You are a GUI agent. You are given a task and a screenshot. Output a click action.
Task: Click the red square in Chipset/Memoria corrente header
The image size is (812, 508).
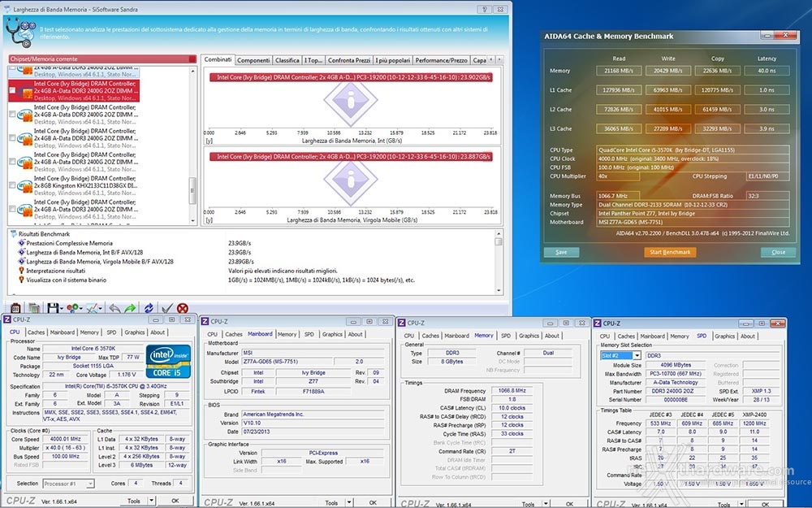(x=192, y=59)
